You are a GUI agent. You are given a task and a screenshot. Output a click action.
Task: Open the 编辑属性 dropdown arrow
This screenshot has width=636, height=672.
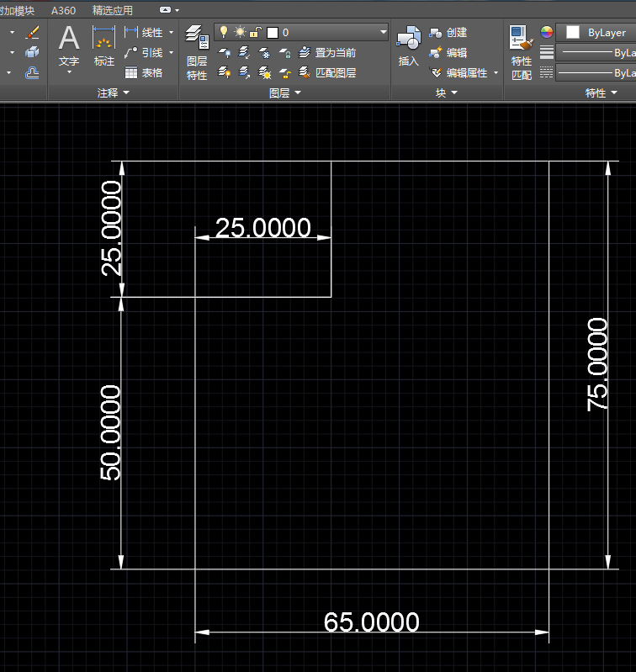(496, 73)
